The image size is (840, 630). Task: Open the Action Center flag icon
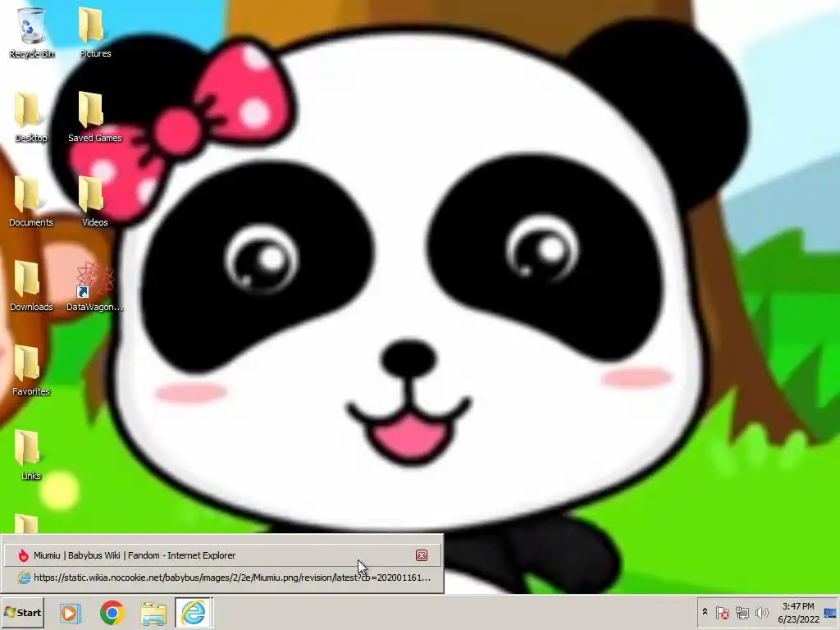722,612
